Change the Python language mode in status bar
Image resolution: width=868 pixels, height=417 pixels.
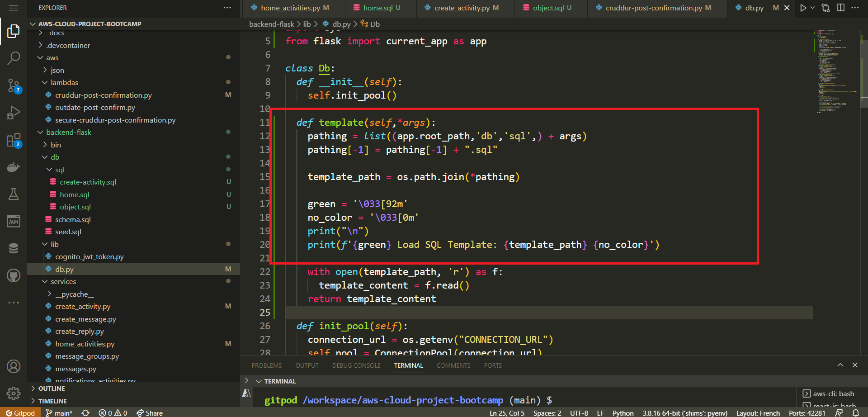click(x=623, y=413)
